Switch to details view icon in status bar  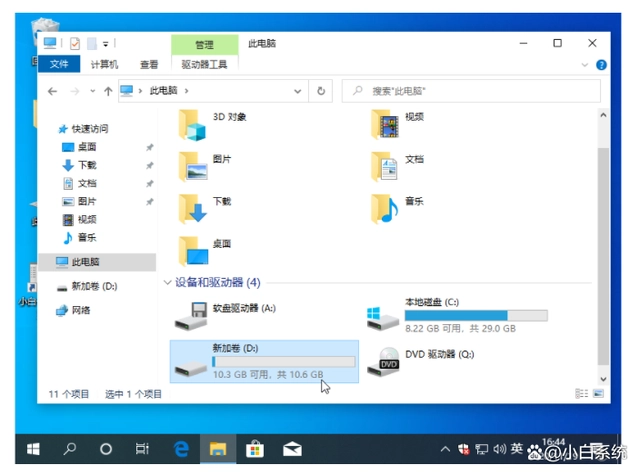[x=581, y=393]
